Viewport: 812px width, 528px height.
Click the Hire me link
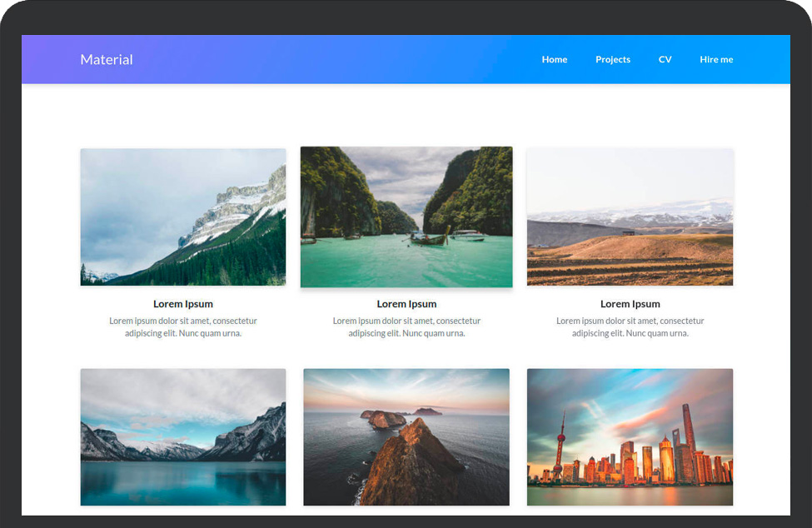coord(716,59)
